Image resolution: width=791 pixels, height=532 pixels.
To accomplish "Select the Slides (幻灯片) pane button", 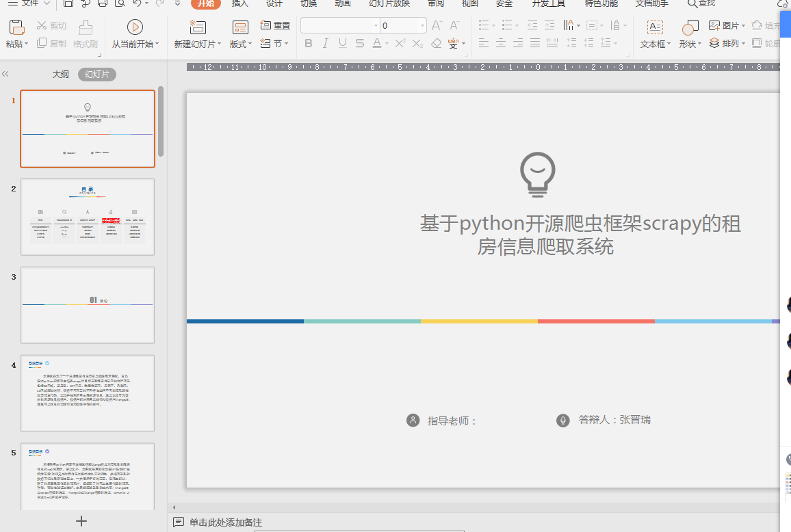I will (x=97, y=74).
